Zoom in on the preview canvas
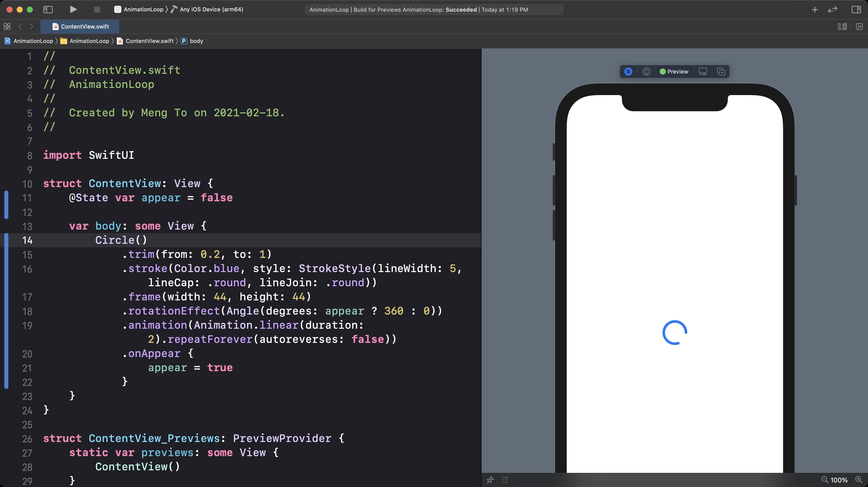 click(x=859, y=480)
